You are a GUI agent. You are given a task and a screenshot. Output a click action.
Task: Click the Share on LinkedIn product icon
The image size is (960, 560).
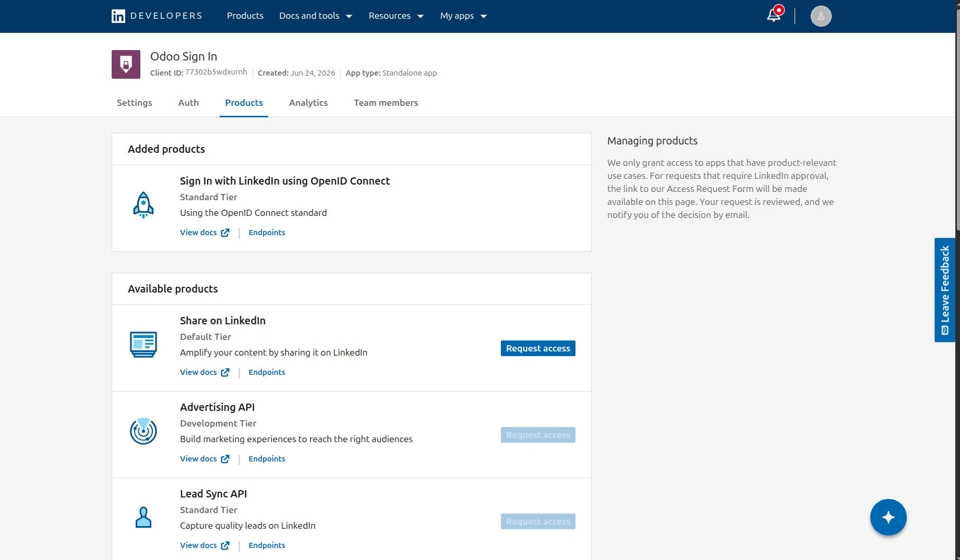click(143, 344)
